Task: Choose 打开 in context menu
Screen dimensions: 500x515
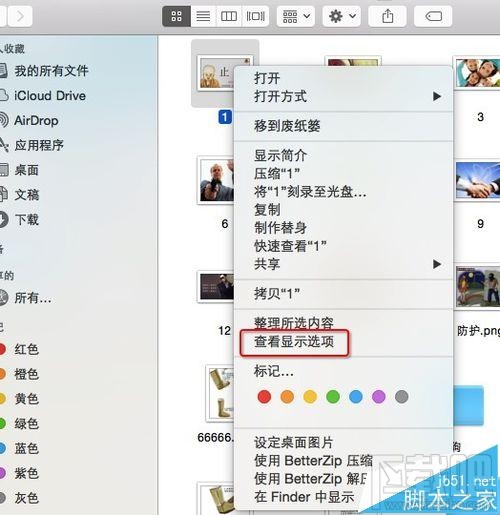Action: 343,78
